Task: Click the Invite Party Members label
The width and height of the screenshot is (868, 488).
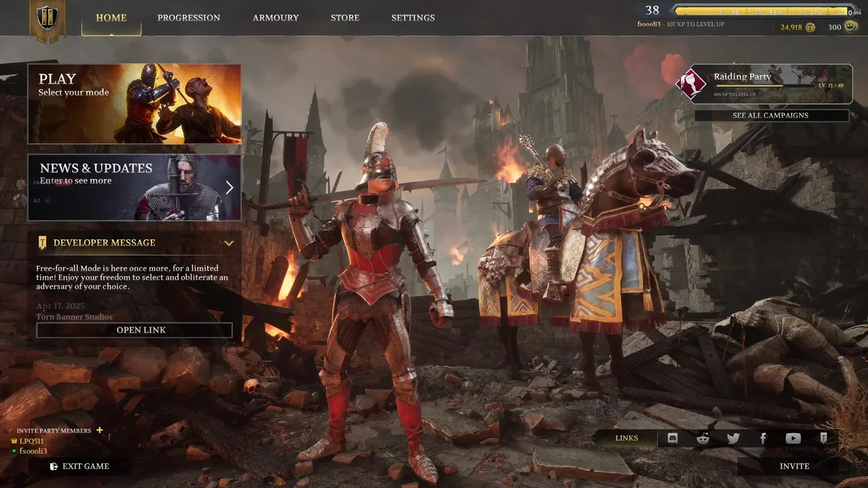Action: tap(54, 430)
